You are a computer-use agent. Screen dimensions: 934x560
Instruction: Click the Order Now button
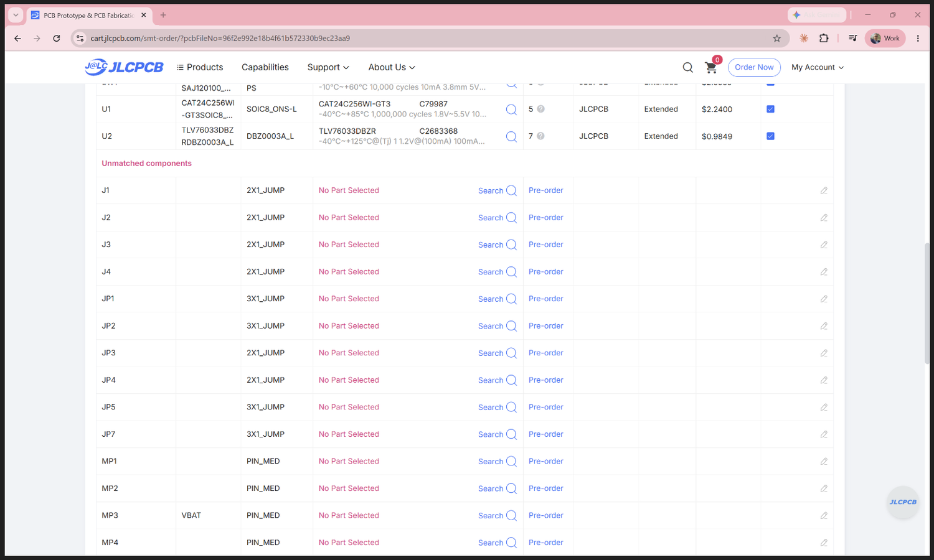coord(754,67)
